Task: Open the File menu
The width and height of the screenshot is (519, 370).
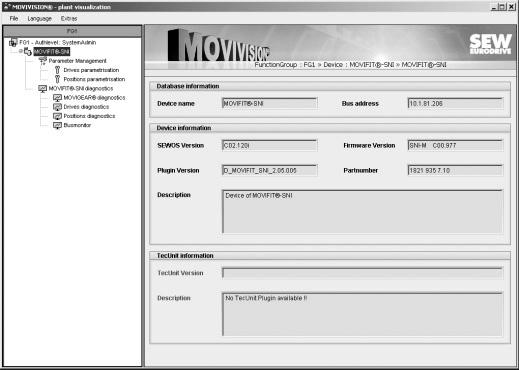Action: tap(14, 19)
